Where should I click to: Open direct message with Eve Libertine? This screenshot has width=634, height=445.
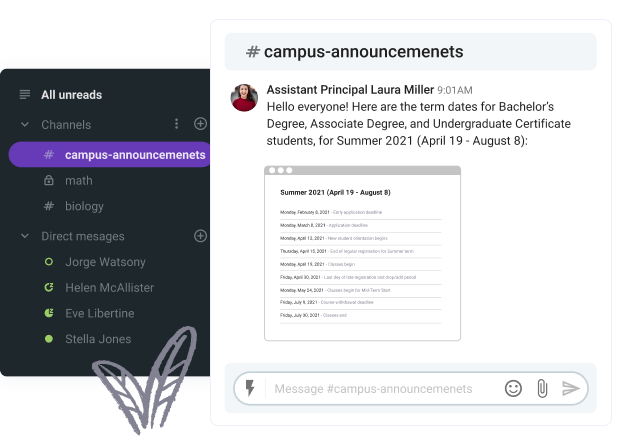99,313
